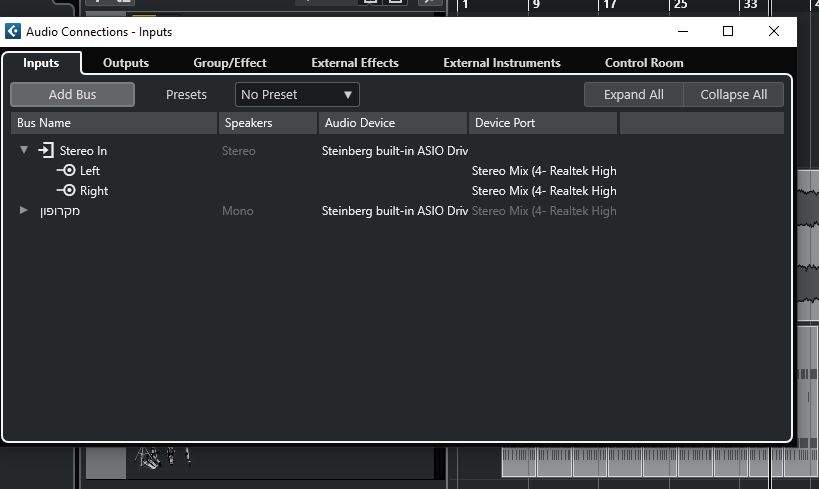Click Collapse All button
The image size is (819, 489).
pyautogui.click(x=733, y=95)
